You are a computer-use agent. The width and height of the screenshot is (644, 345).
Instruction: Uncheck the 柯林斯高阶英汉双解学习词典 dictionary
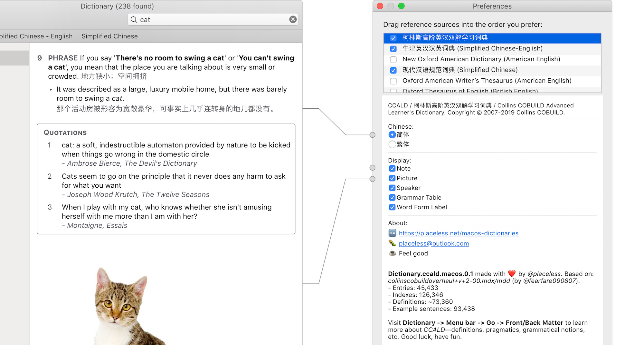coord(393,38)
